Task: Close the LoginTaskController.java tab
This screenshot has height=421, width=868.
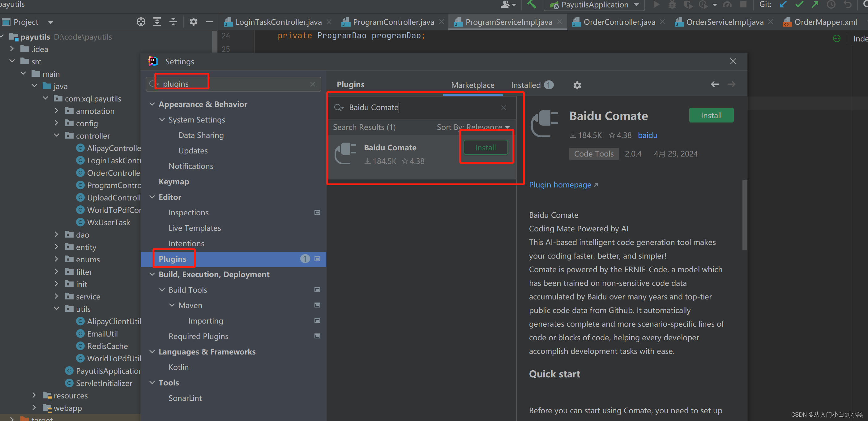Action: pos(329,22)
